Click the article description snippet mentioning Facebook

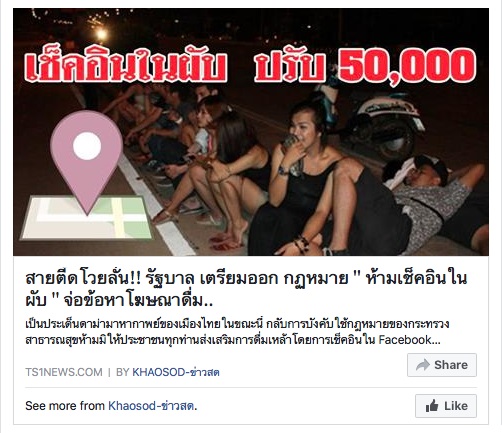(237, 332)
